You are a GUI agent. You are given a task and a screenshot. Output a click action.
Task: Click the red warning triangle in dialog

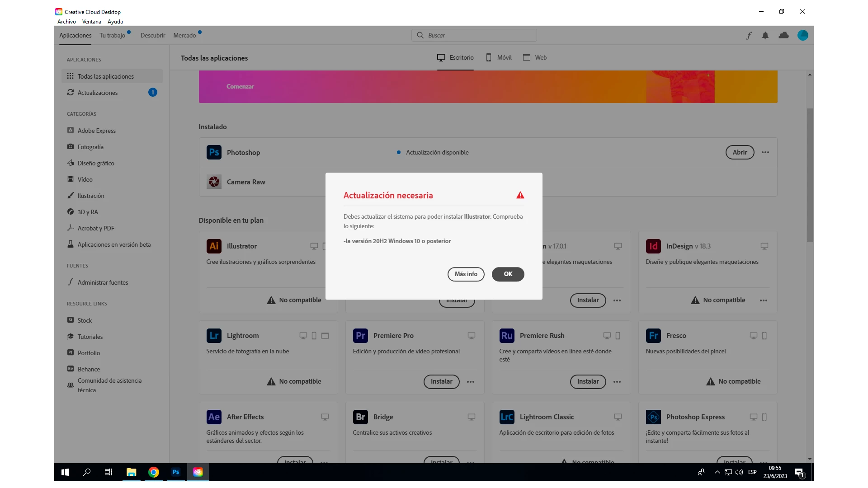520,195
